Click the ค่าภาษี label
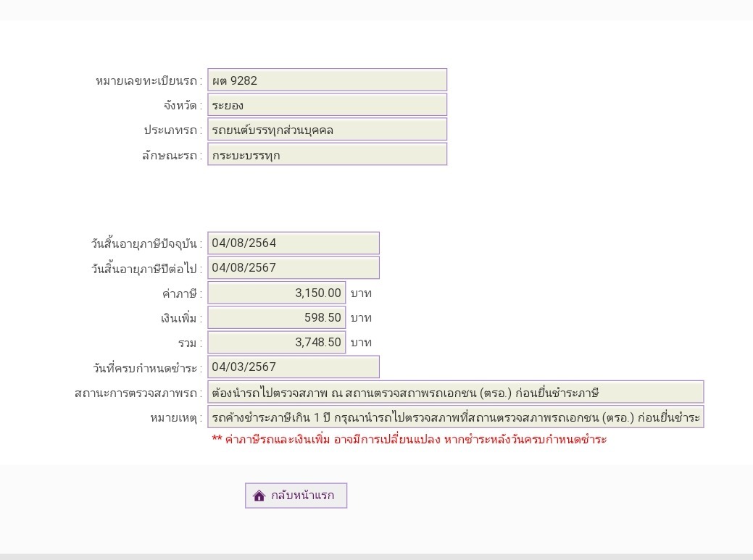Screen dimensions: 753x560 pyautogui.click(x=182, y=293)
